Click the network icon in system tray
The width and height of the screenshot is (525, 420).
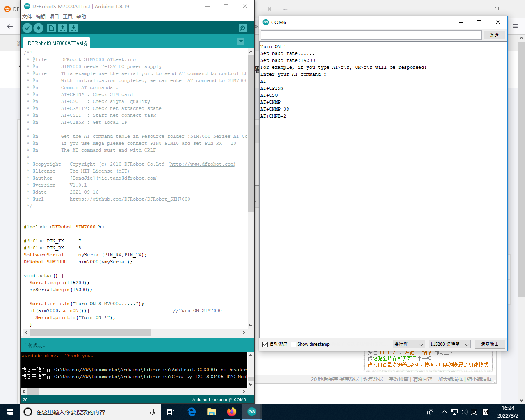tap(454, 412)
